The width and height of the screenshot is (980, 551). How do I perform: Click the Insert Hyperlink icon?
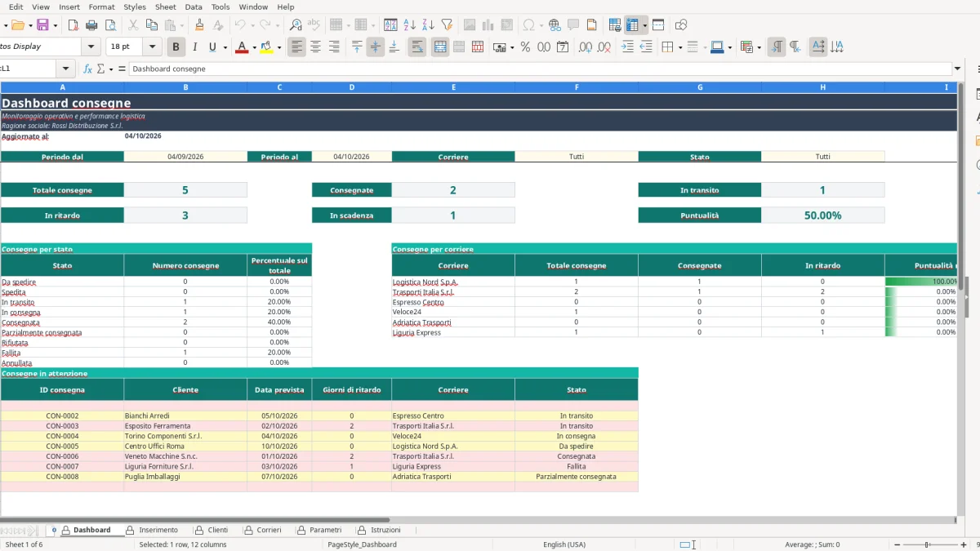(555, 25)
